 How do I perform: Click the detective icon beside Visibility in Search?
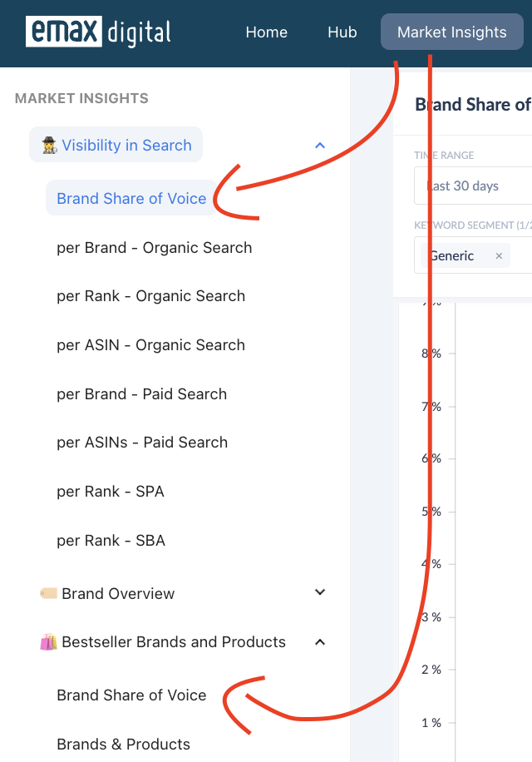(50, 146)
